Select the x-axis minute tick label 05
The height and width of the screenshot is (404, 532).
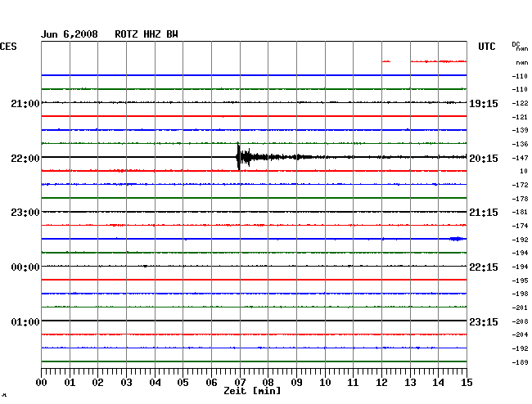point(183,383)
